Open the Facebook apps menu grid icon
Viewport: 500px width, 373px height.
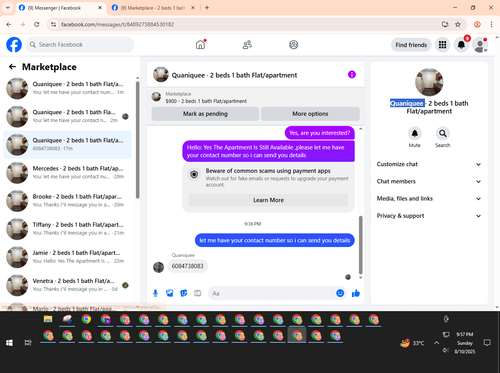click(x=442, y=45)
